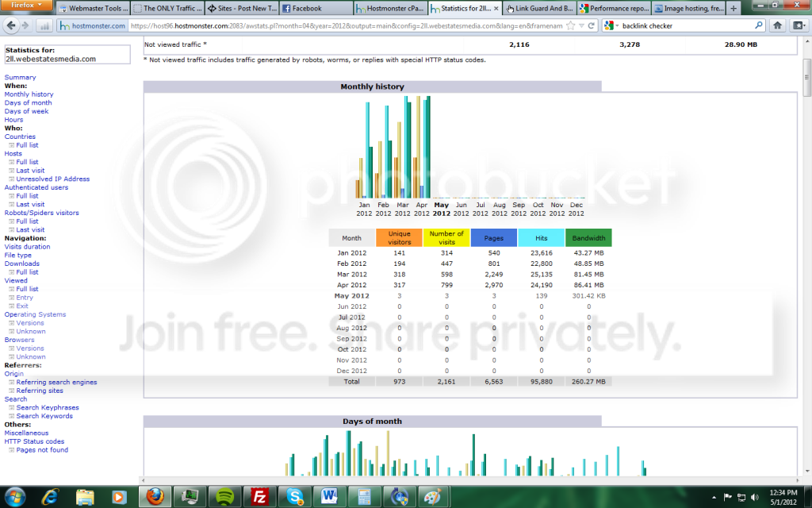Click orange Unique visitors header swatch
The width and height of the screenshot is (812, 508).
(x=400, y=238)
